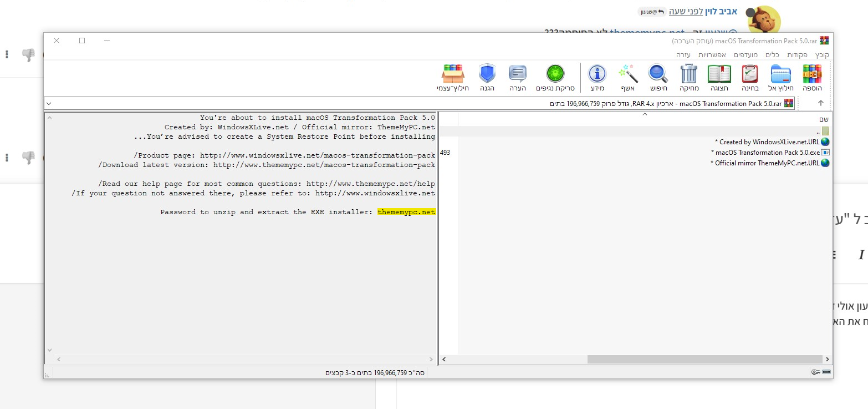This screenshot has height=409, width=868.
Task: Select the '..' parent folder row
Action: pyautogui.click(x=636, y=132)
